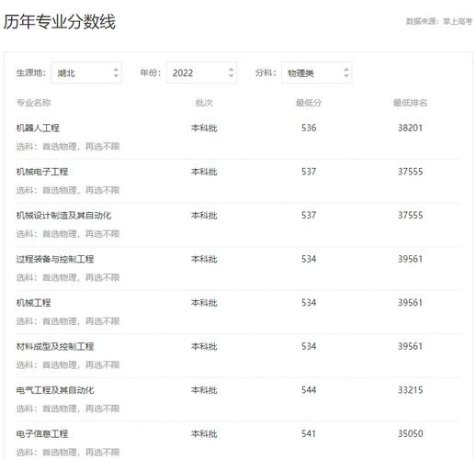Screen dimensions: 476x459
Task: Click the 最低排名 column header
Action: pyautogui.click(x=410, y=103)
